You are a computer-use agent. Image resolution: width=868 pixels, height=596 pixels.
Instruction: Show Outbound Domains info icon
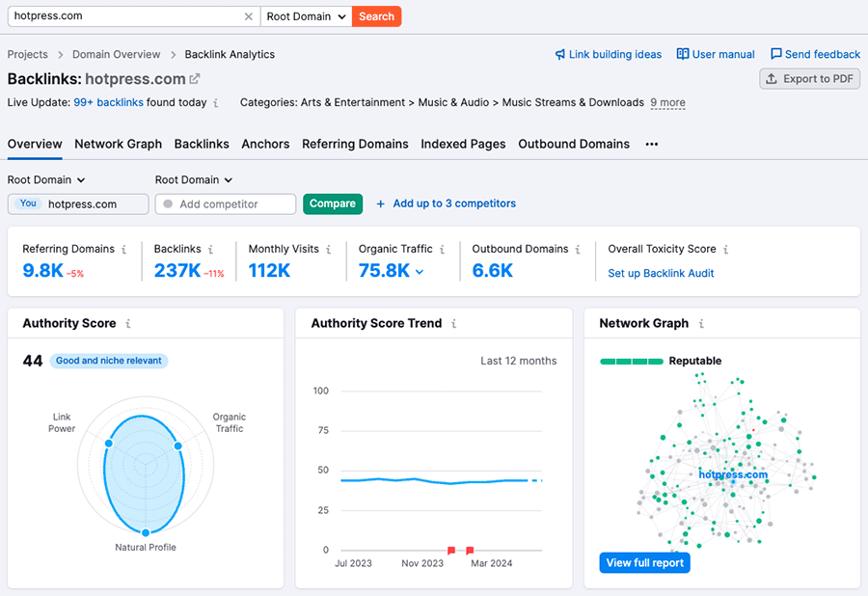coord(578,250)
